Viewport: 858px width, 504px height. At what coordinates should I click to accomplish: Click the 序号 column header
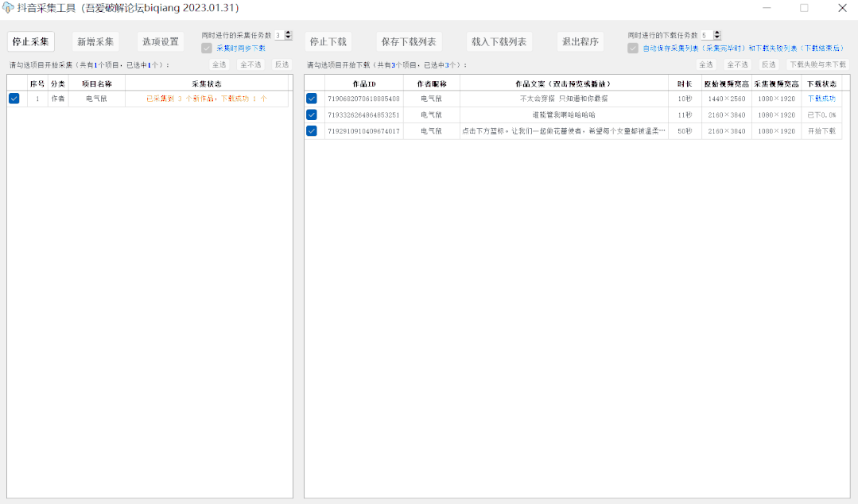[x=37, y=83]
